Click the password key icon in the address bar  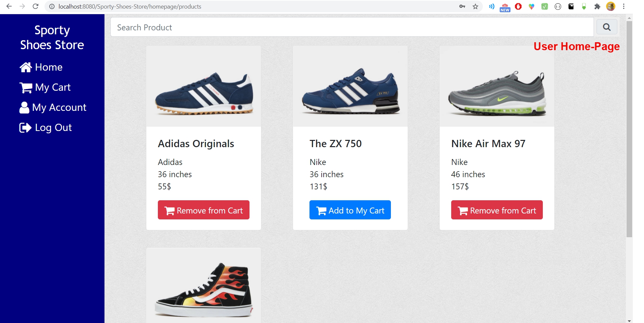(462, 6)
